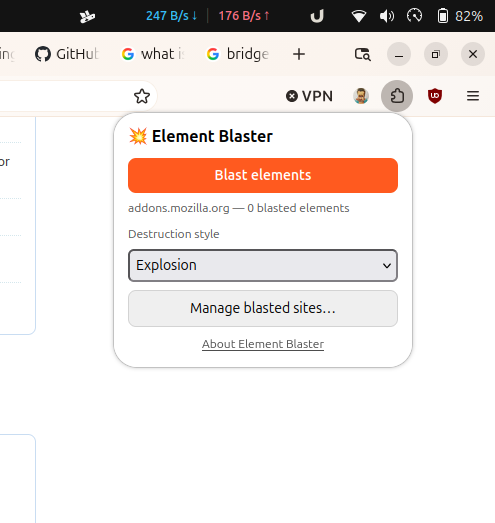Click the volume speaker icon
The height and width of the screenshot is (523, 495).
point(387,16)
